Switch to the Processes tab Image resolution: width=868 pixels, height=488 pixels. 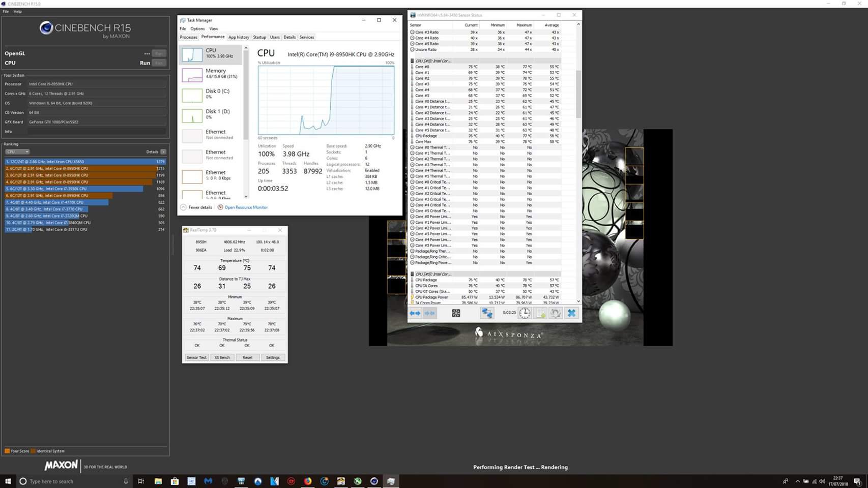click(188, 37)
